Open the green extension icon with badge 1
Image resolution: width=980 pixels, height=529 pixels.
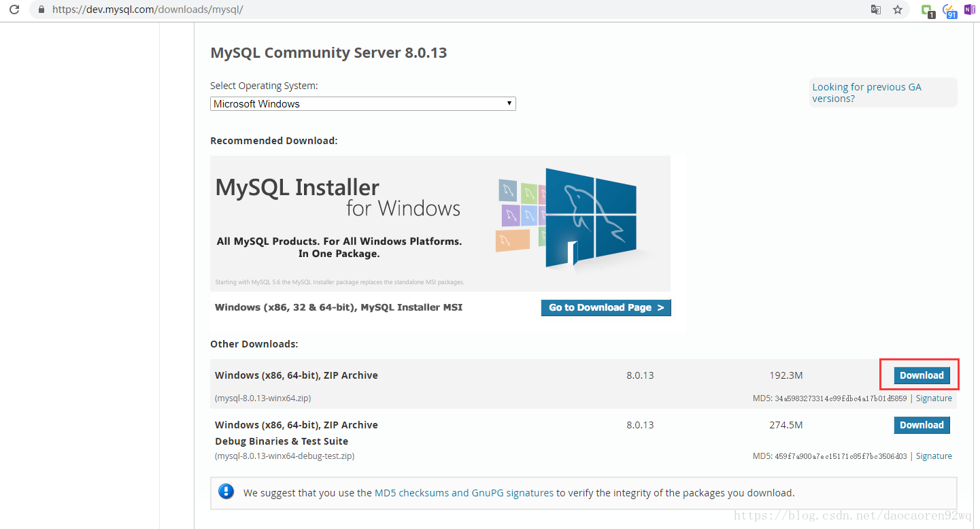click(926, 10)
